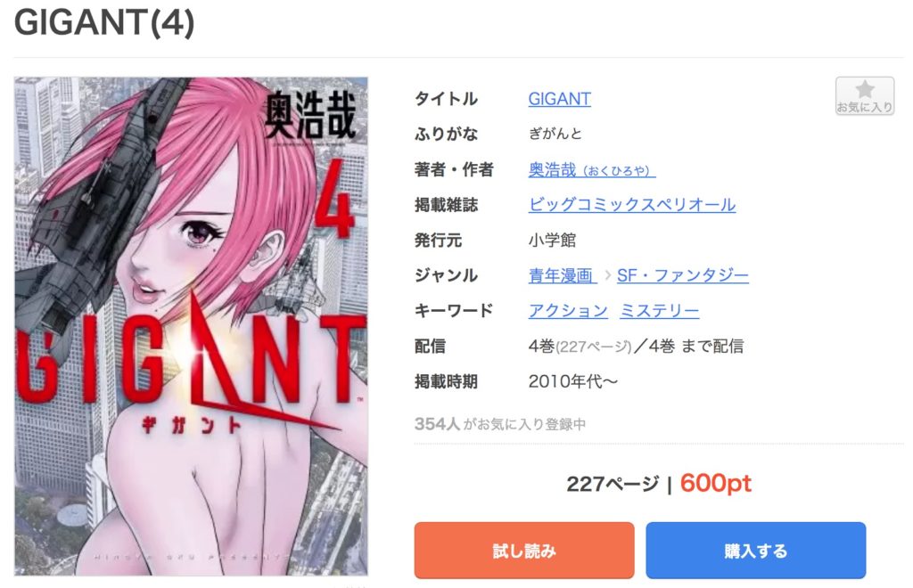This screenshot has height=588, width=913.
Task: Click the breadcrumb arrow between genres
Action: [x=607, y=275]
